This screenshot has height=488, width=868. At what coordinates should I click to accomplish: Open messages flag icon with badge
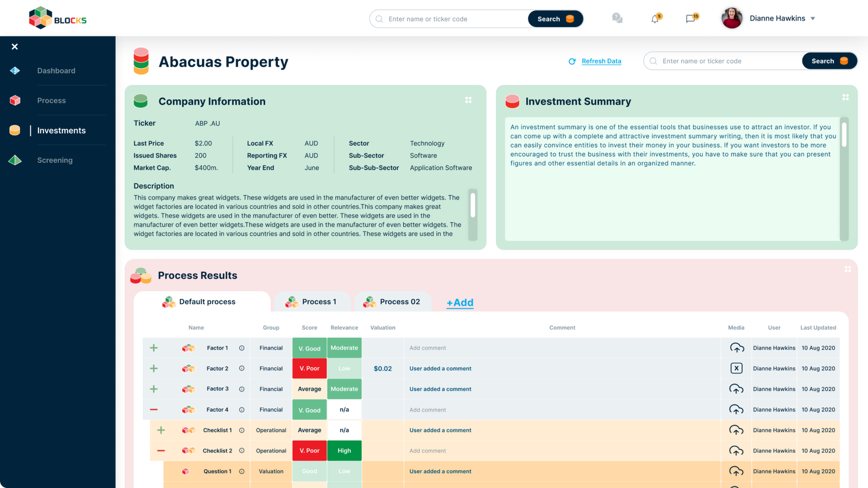[691, 18]
